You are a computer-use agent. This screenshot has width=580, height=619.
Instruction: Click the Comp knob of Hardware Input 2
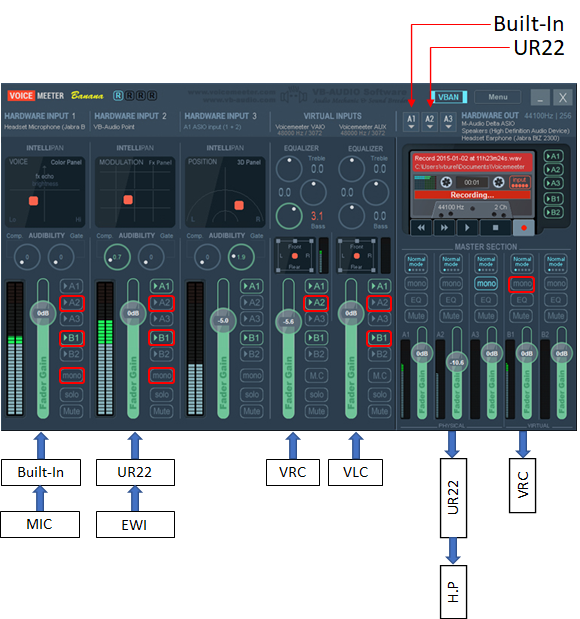click(x=117, y=257)
